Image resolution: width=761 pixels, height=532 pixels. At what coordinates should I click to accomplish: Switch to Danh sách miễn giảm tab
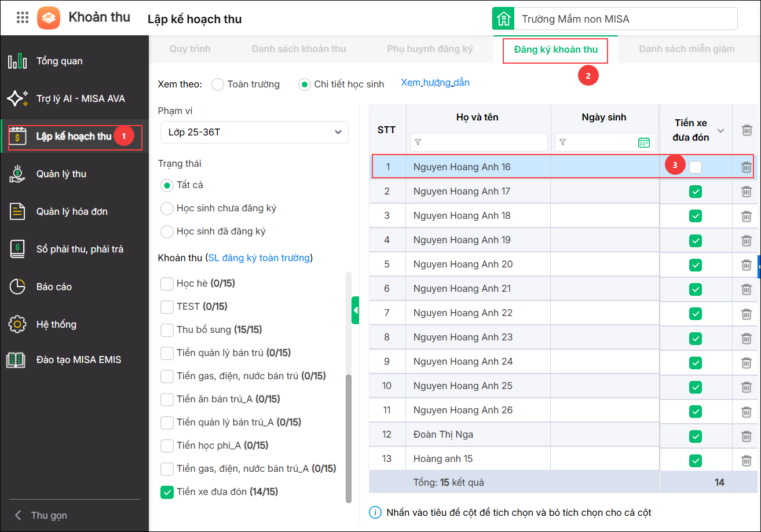[687, 49]
